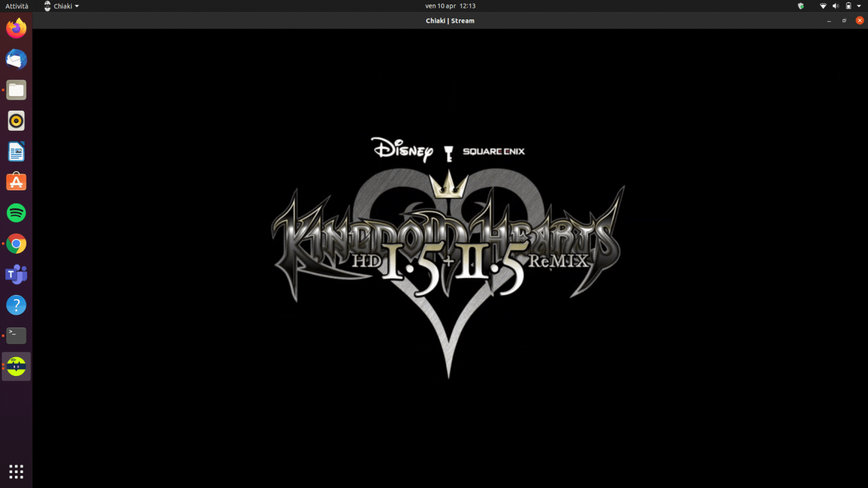The image size is (868, 488).
Task: Click the Chiaki | Stream title bar
Action: [x=450, y=21]
